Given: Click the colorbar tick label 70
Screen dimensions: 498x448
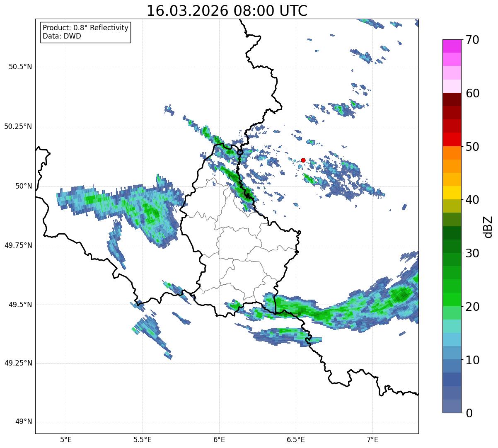Looking at the screenshot, I should coord(472,40).
